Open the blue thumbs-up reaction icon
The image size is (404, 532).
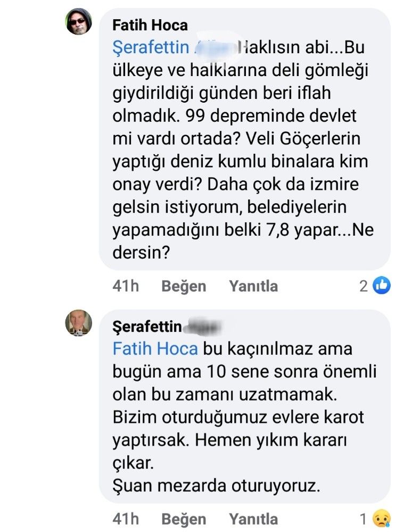click(382, 286)
